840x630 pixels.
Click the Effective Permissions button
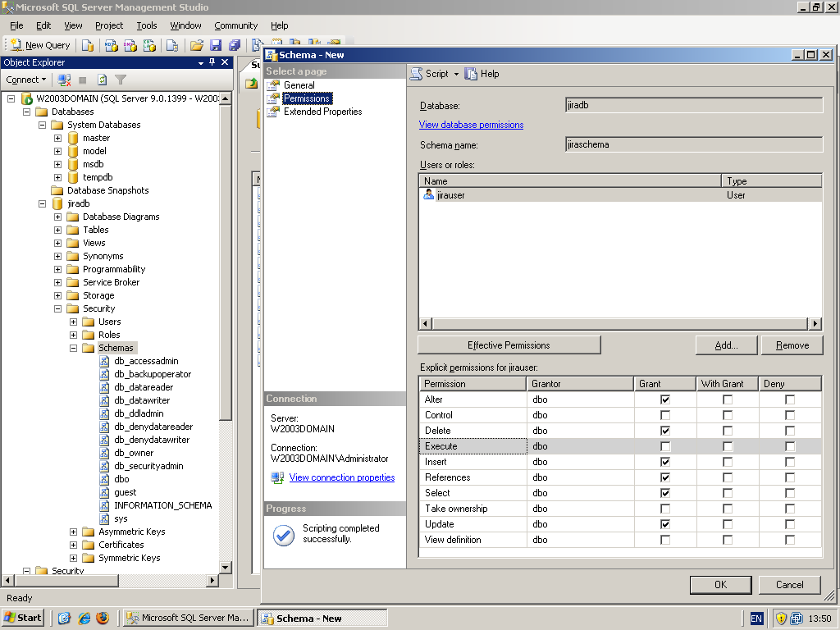click(x=509, y=345)
